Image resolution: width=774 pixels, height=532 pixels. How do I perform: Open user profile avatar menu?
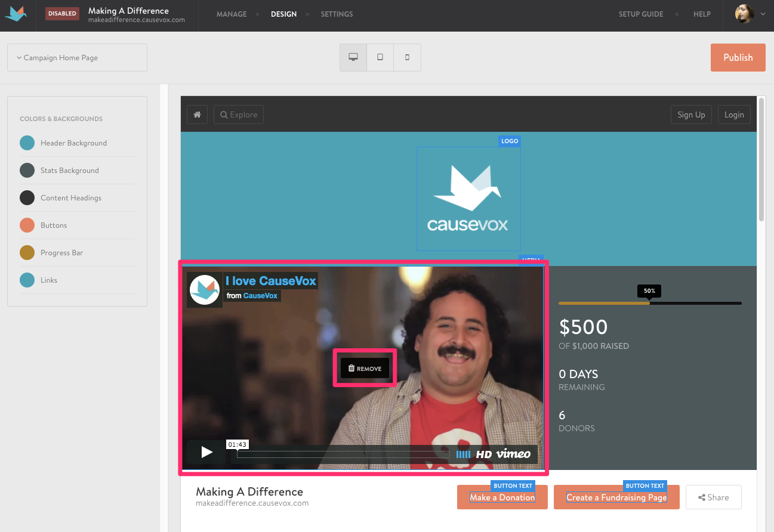coord(745,14)
